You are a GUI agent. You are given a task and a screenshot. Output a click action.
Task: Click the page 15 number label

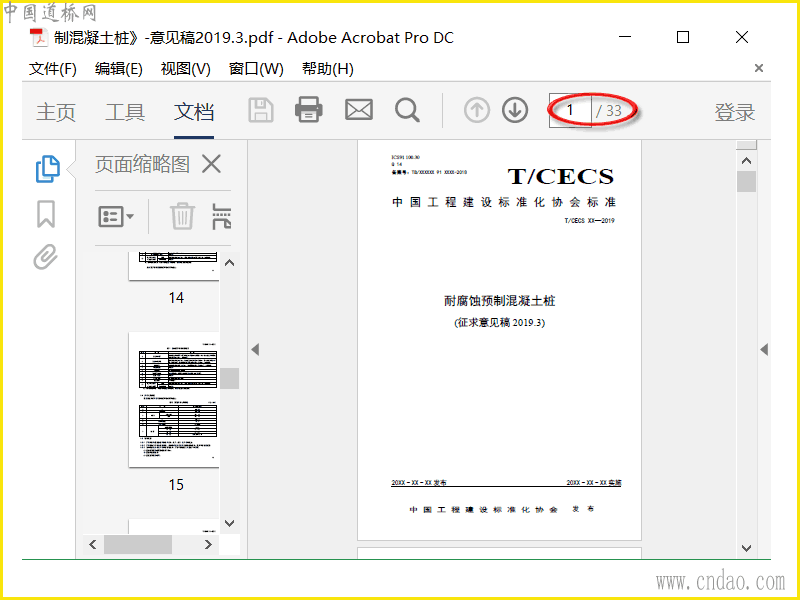pos(176,484)
